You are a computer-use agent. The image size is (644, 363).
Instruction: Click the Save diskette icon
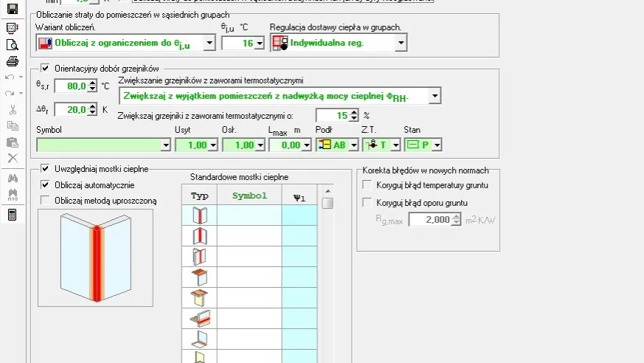click(x=12, y=10)
